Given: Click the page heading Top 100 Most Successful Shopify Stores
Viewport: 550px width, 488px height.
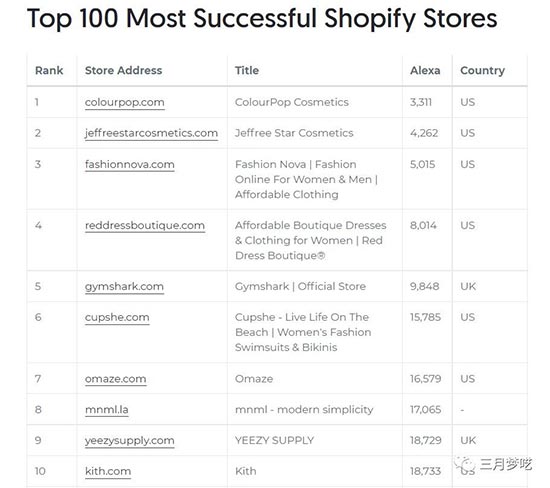Looking at the screenshot, I should [x=262, y=18].
